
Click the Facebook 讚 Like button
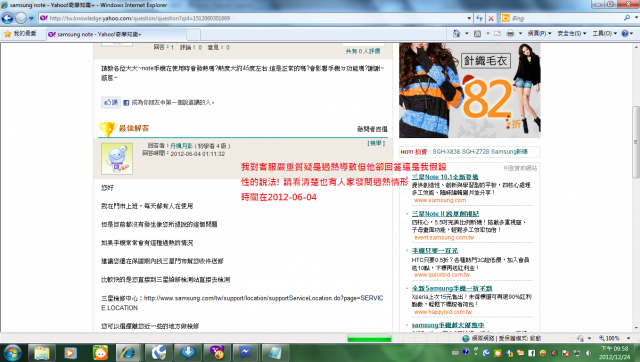111,102
